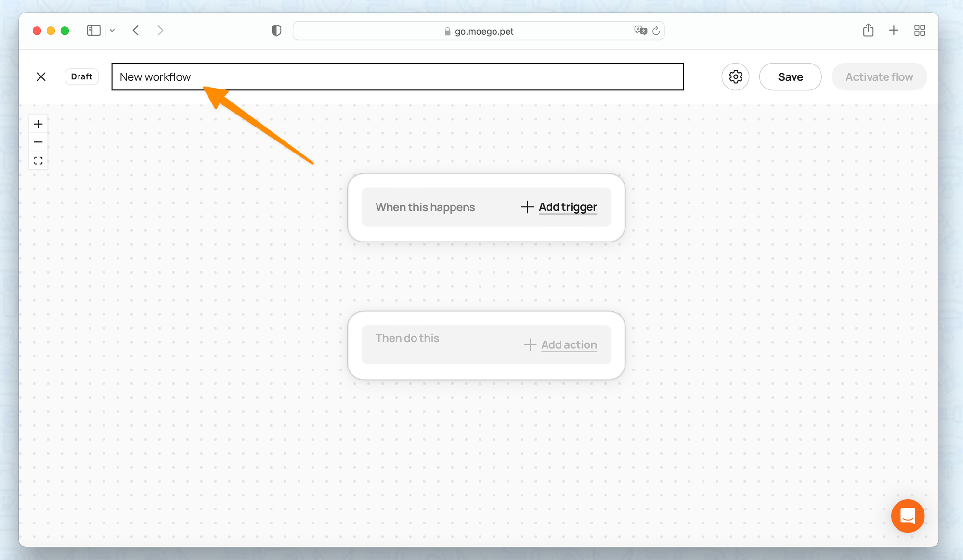Go back to the previous page
Image resolution: width=963 pixels, height=560 pixels.
click(136, 31)
